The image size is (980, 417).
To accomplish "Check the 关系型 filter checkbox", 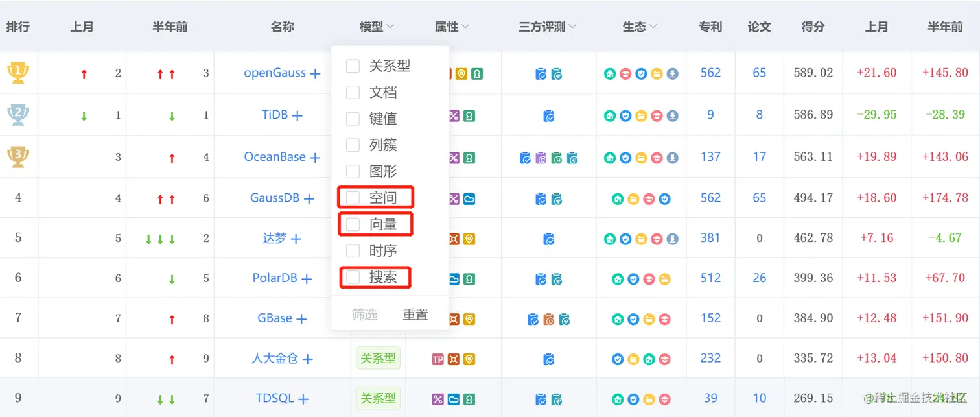I will [353, 66].
